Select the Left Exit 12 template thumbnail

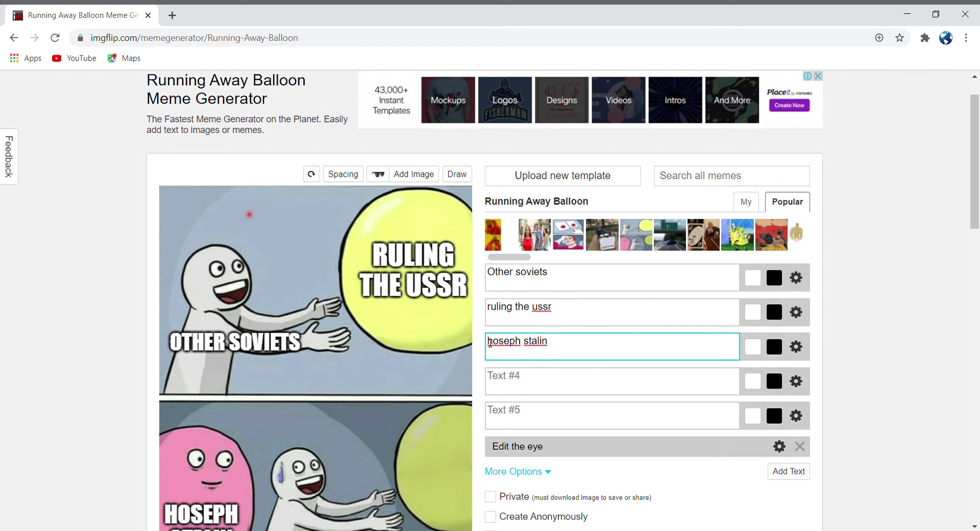pos(670,235)
